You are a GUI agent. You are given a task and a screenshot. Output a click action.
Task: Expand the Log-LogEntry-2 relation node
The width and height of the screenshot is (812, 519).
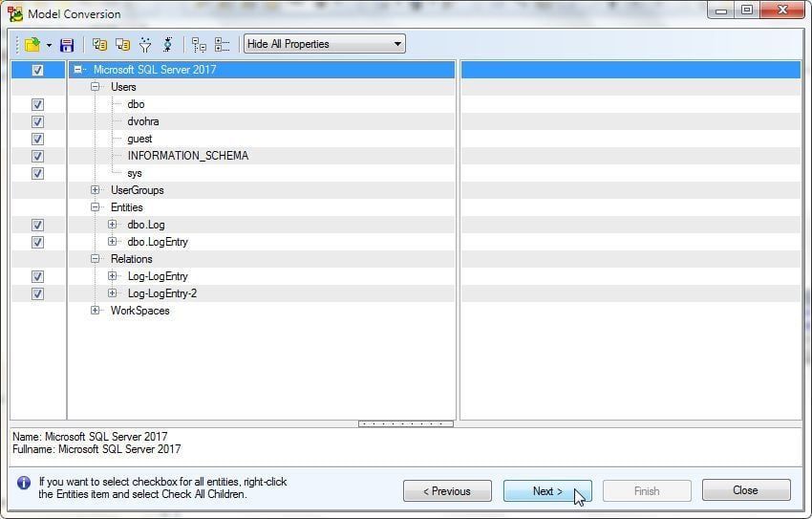click(x=112, y=293)
